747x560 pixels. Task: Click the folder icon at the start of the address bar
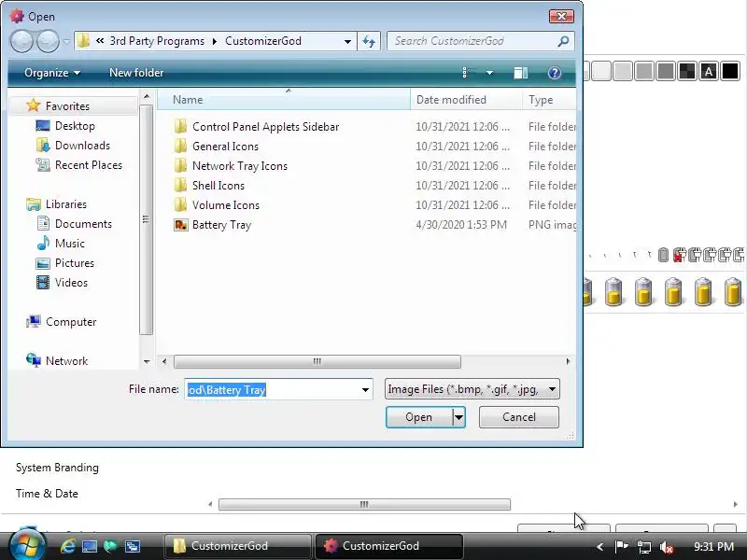83,41
